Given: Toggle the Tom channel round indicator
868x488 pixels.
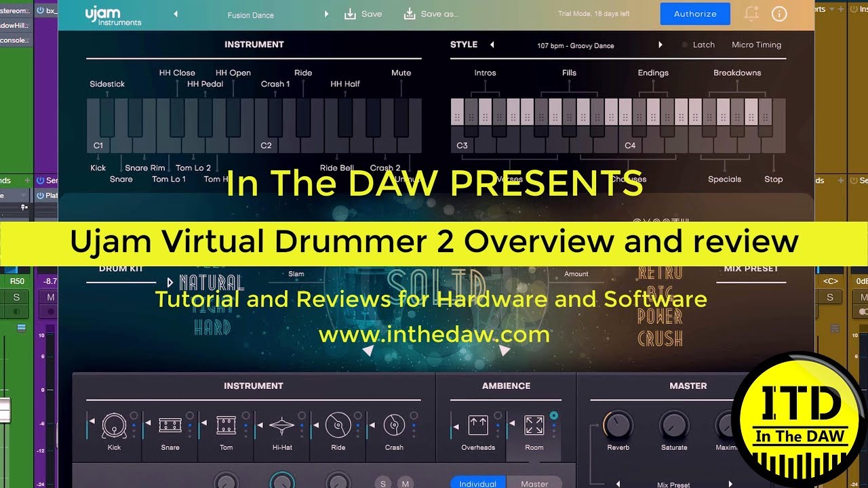Looking at the screenshot, I should 245,415.
